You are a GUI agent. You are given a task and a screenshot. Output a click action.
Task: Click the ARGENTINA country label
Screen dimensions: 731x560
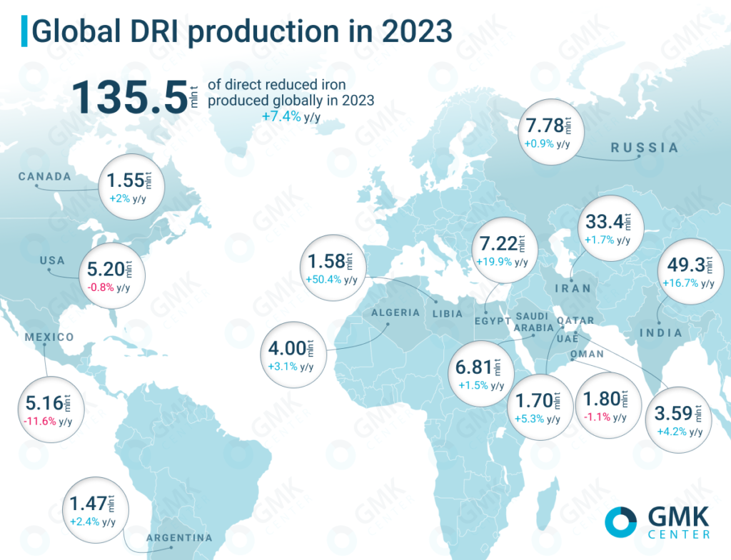tap(179, 537)
